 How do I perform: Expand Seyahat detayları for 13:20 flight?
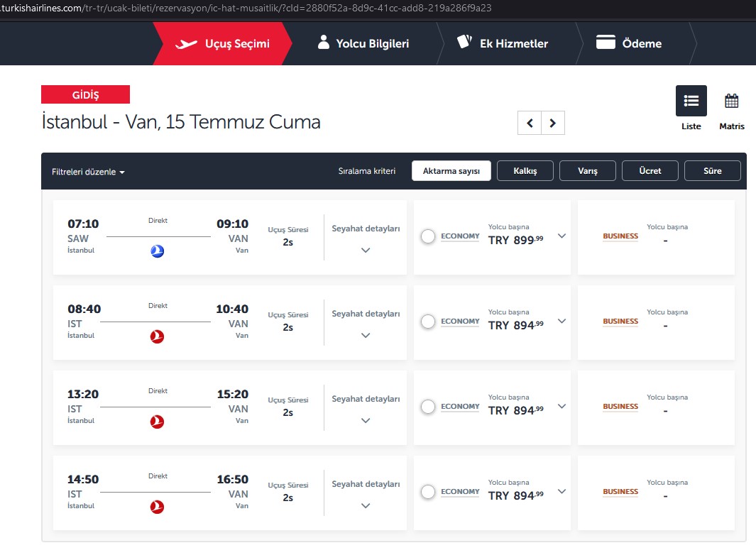coord(366,421)
